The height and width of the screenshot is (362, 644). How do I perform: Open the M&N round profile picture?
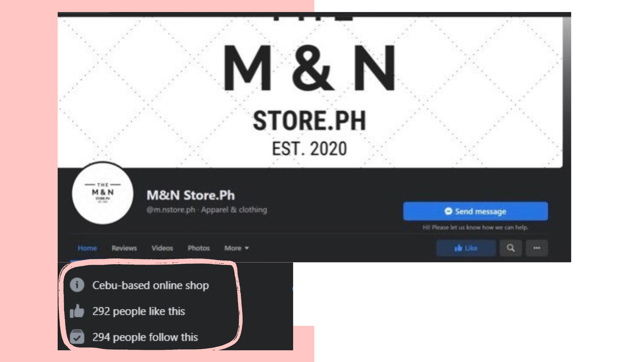point(103,193)
